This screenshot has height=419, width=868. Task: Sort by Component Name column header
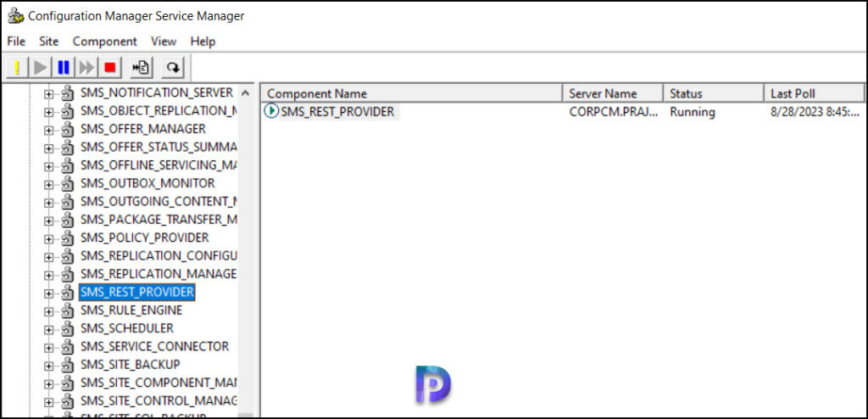[x=412, y=93]
